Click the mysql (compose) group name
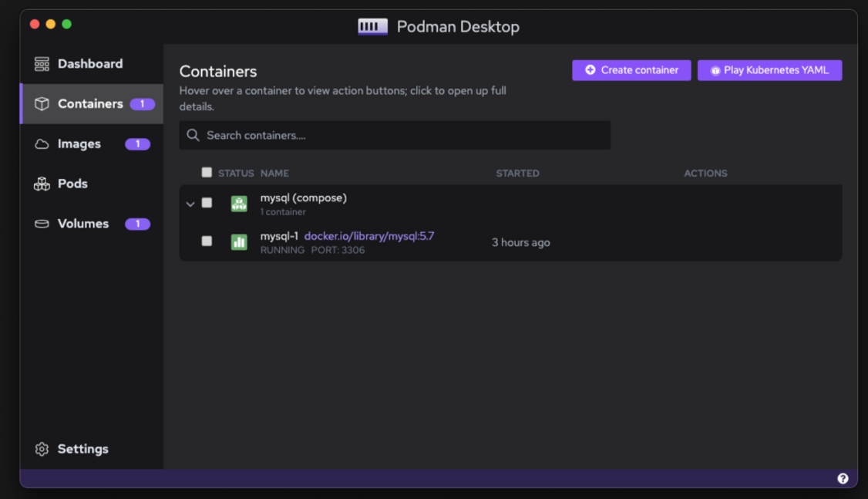Viewport: 868px width, 499px height. [x=304, y=197]
